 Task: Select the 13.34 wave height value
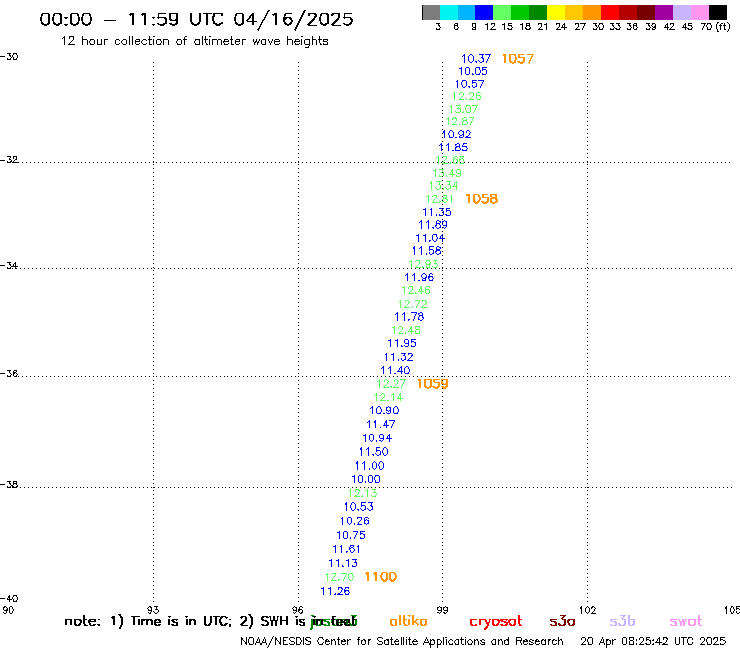(444, 186)
